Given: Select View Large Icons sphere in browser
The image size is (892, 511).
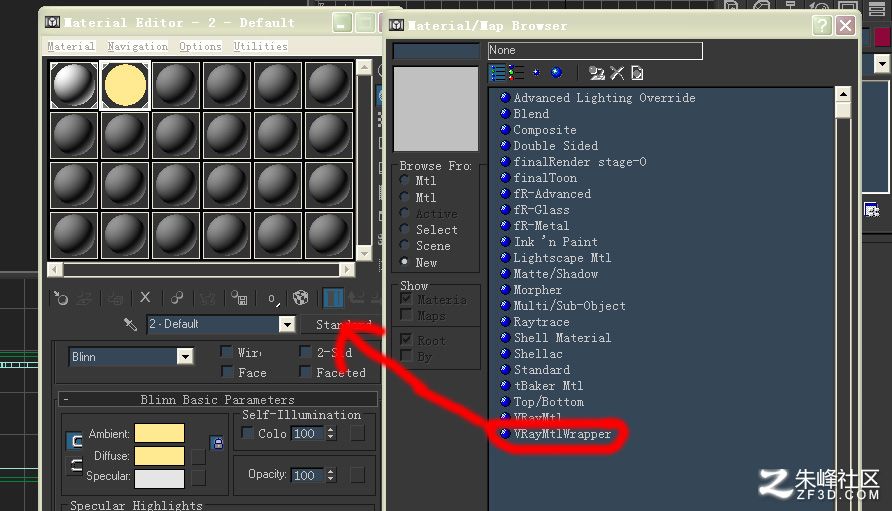Looking at the screenshot, I should tap(556, 72).
